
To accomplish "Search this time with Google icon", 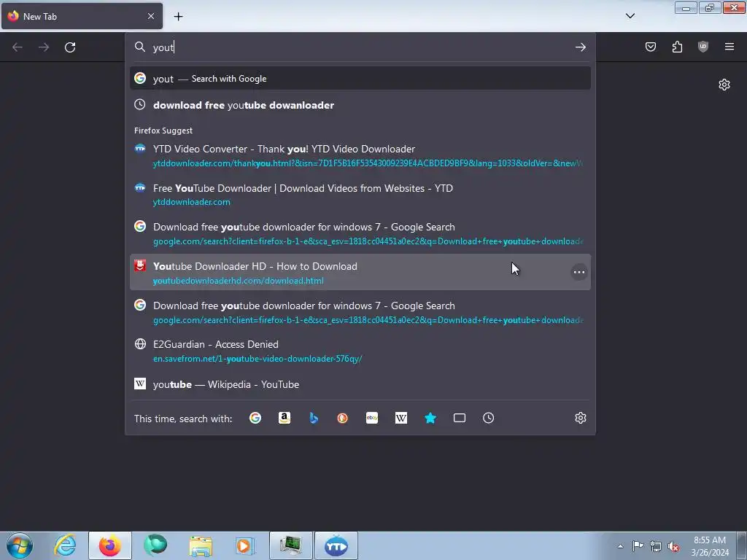I will tap(255, 418).
